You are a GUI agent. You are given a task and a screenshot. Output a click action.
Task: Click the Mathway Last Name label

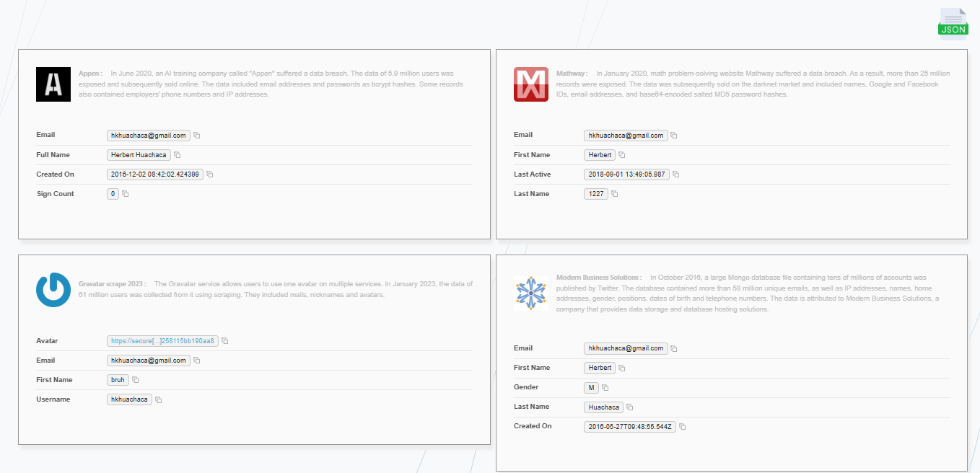coord(531,194)
